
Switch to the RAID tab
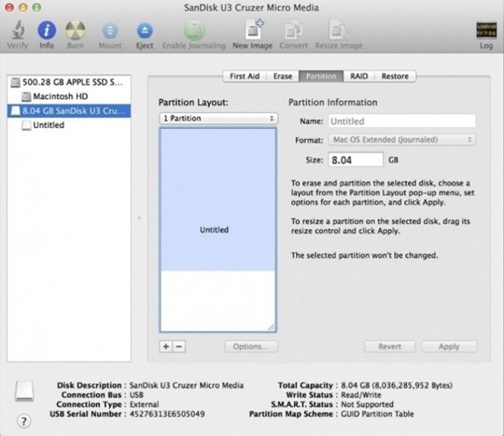(x=359, y=76)
